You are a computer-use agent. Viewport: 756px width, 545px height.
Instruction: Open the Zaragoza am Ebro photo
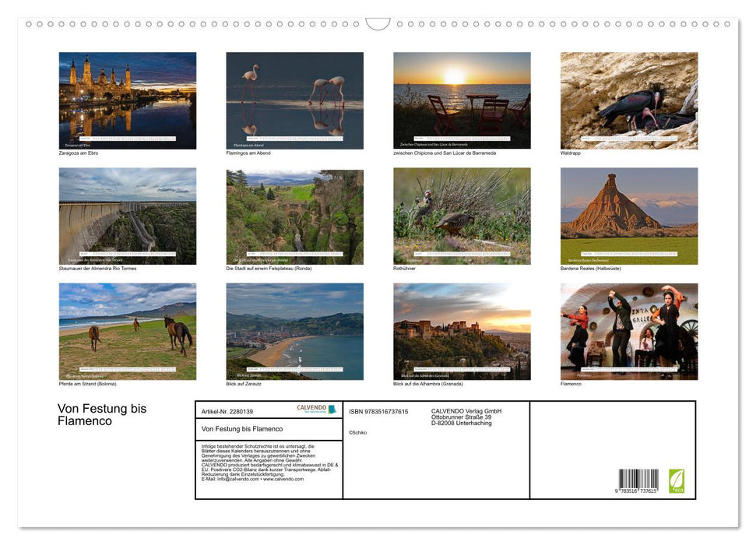pos(128,100)
